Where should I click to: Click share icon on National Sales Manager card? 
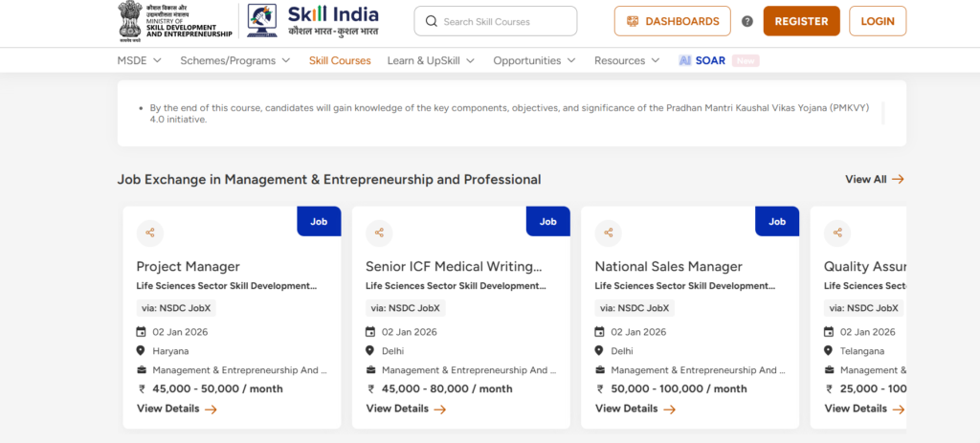[609, 233]
